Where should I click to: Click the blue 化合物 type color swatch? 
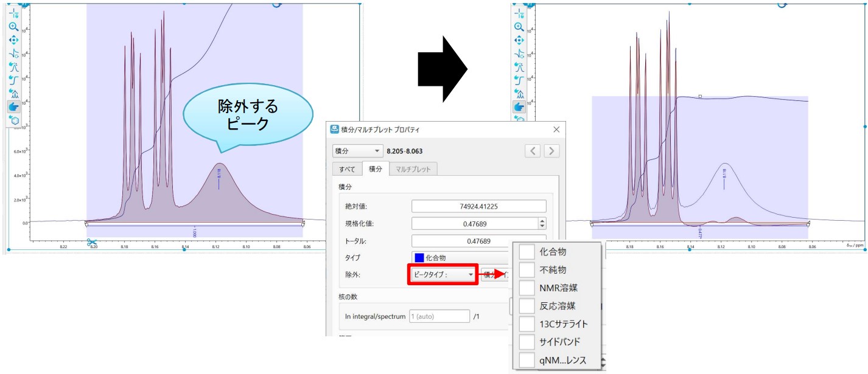tap(418, 258)
